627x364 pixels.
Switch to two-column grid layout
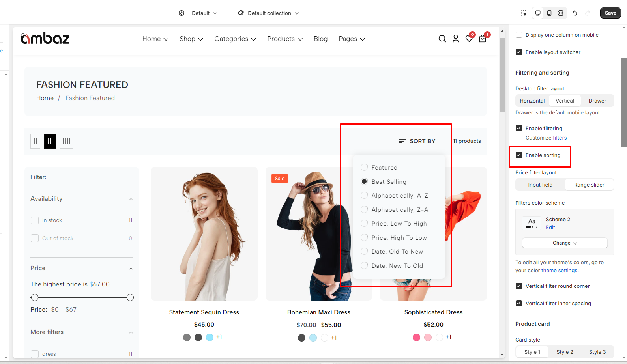click(36, 141)
